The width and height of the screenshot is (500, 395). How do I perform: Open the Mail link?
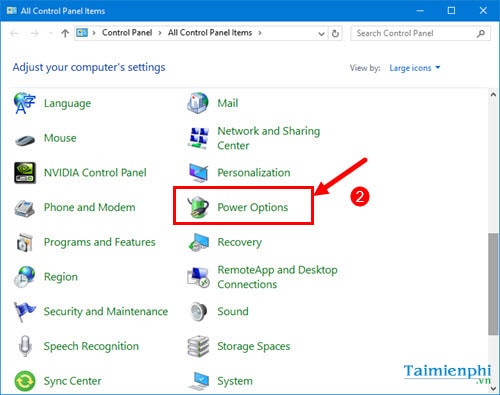(x=228, y=103)
